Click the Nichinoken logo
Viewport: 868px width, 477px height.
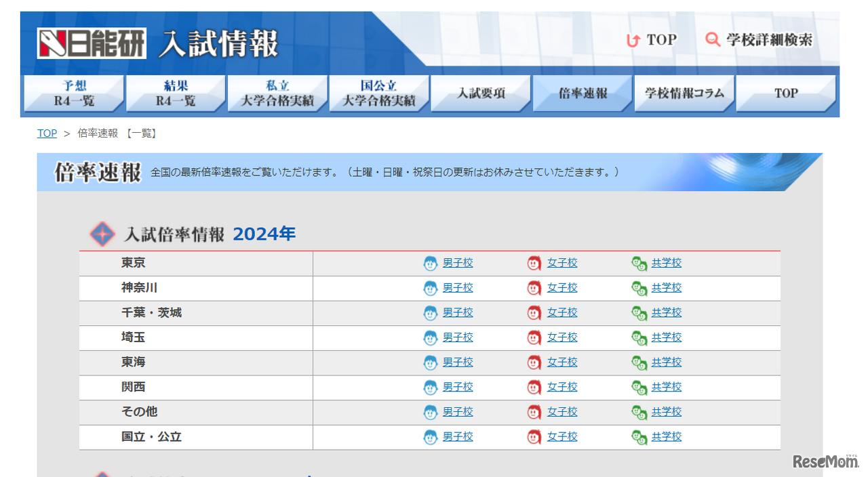[x=92, y=44]
